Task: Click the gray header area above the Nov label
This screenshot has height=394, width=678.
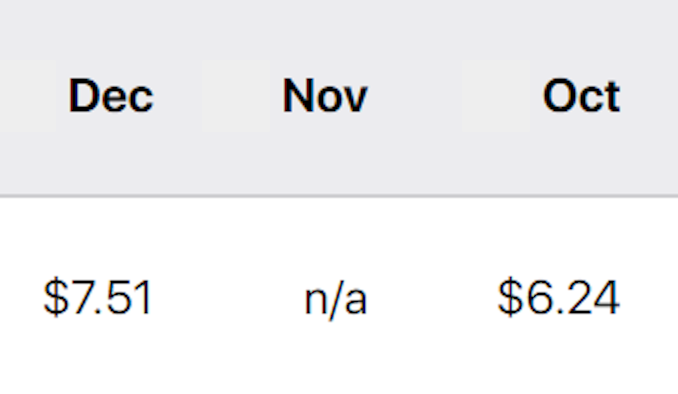Action: coord(325,38)
